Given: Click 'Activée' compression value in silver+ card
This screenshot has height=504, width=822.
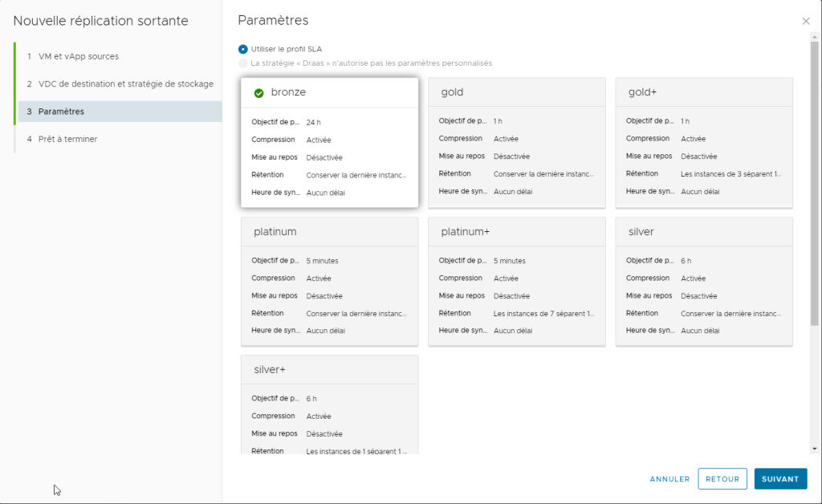Looking at the screenshot, I should click(x=319, y=416).
